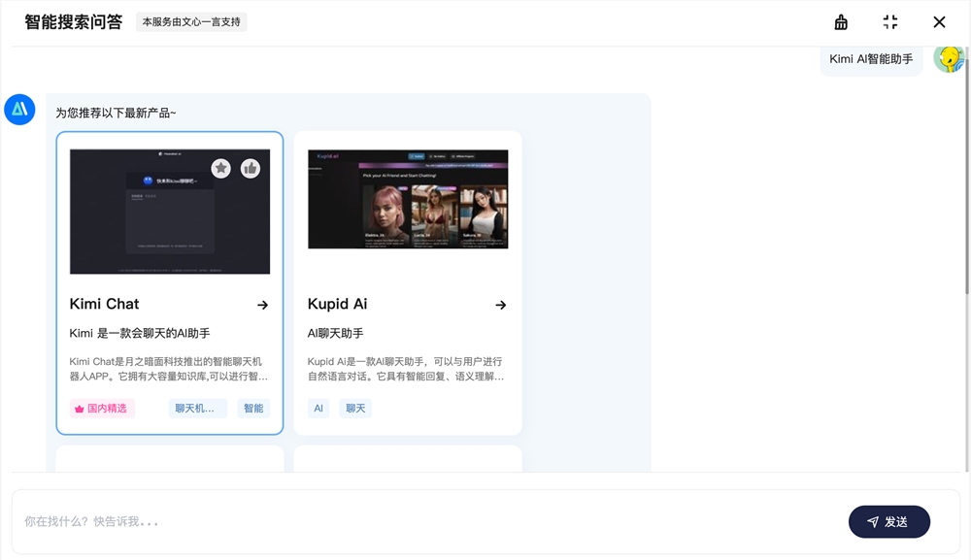This screenshot has width=971, height=560.
Task: Click the clear chat broom icon
Action: pos(841,21)
